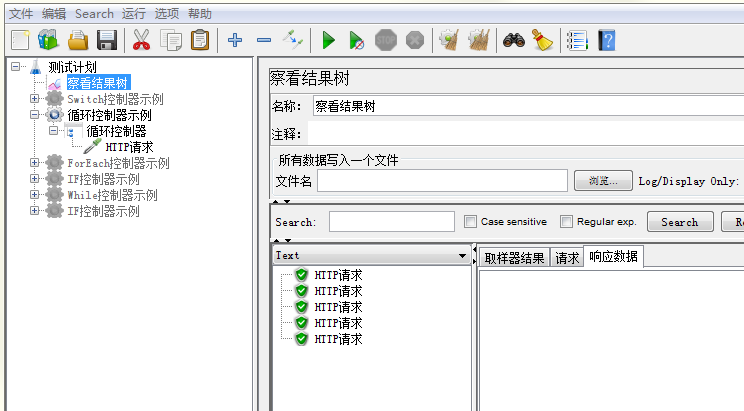Click the Clear All brooms icon
The image size is (744, 411).
(x=478, y=40)
